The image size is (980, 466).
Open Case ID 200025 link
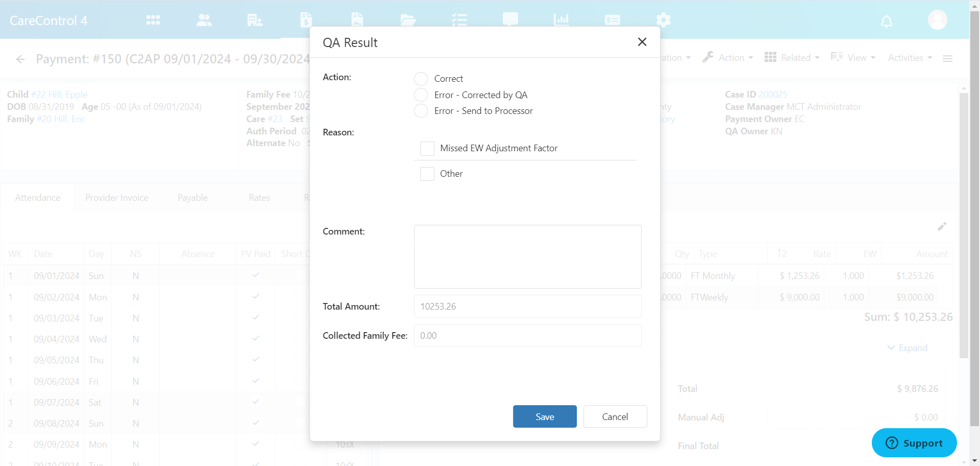pyautogui.click(x=773, y=95)
